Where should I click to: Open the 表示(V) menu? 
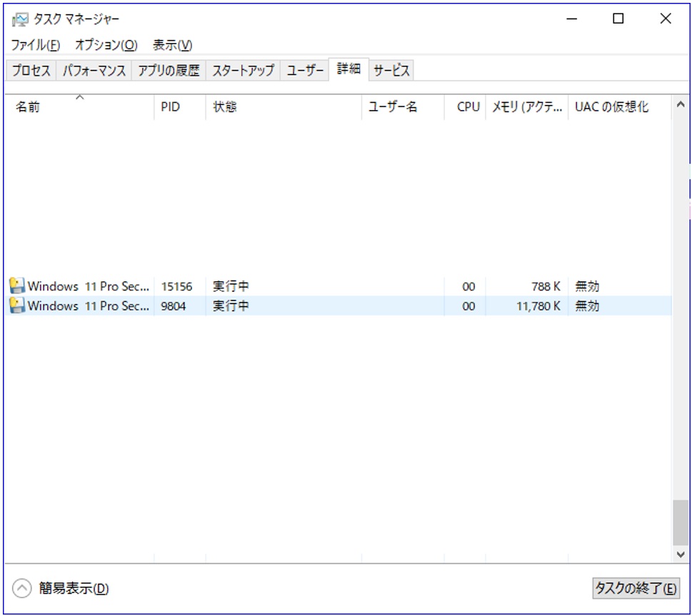tap(173, 45)
